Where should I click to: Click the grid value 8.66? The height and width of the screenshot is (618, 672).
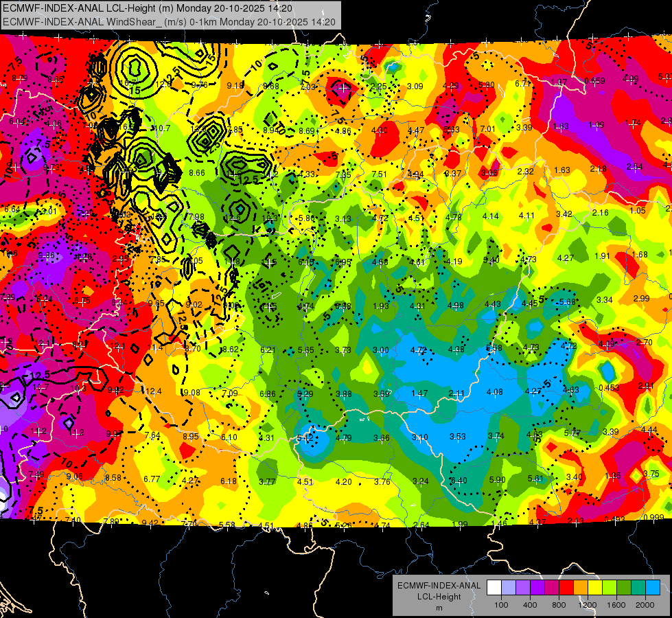click(197, 173)
